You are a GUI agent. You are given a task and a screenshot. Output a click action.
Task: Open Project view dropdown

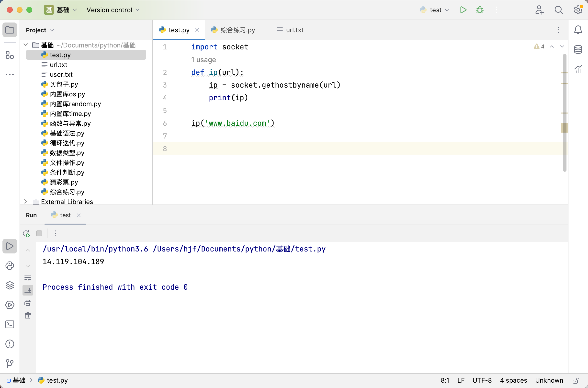(40, 30)
